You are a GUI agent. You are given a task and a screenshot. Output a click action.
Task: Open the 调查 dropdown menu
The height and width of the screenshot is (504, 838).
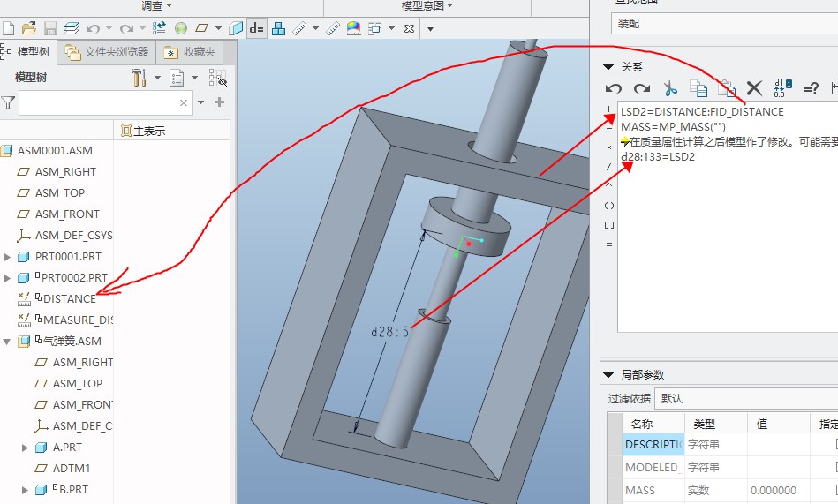click(x=156, y=6)
